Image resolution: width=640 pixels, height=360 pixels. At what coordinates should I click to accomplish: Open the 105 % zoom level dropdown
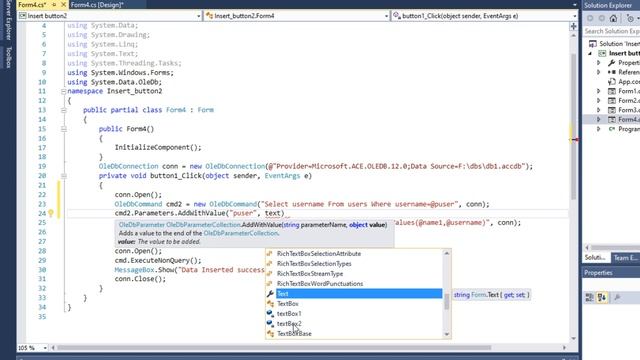click(x=45, y=348)
